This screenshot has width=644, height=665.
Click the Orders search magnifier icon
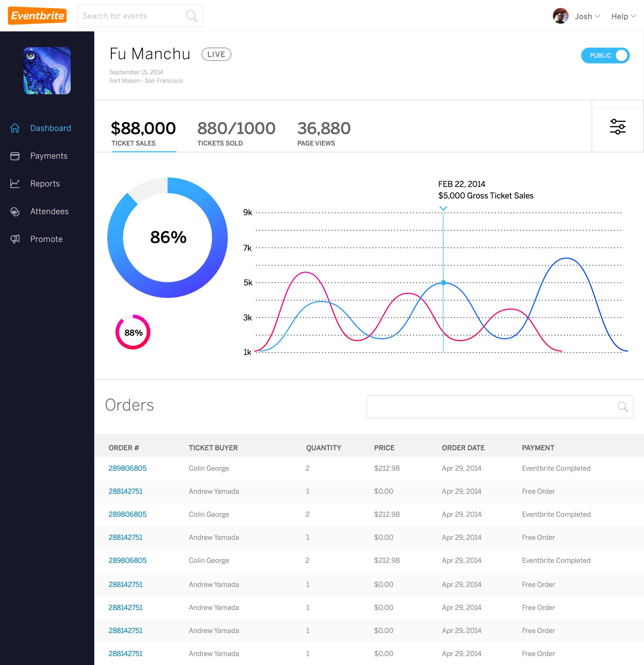click(x=623, y=406)
